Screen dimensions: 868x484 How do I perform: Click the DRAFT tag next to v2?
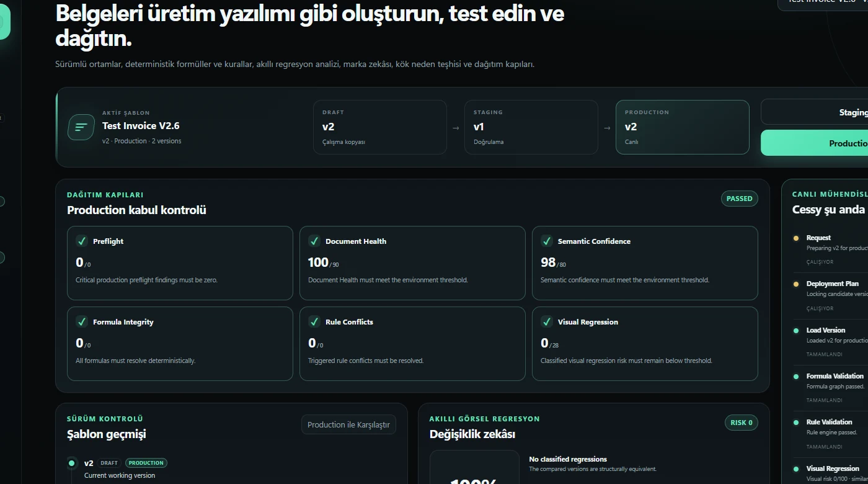click(109, 463)
